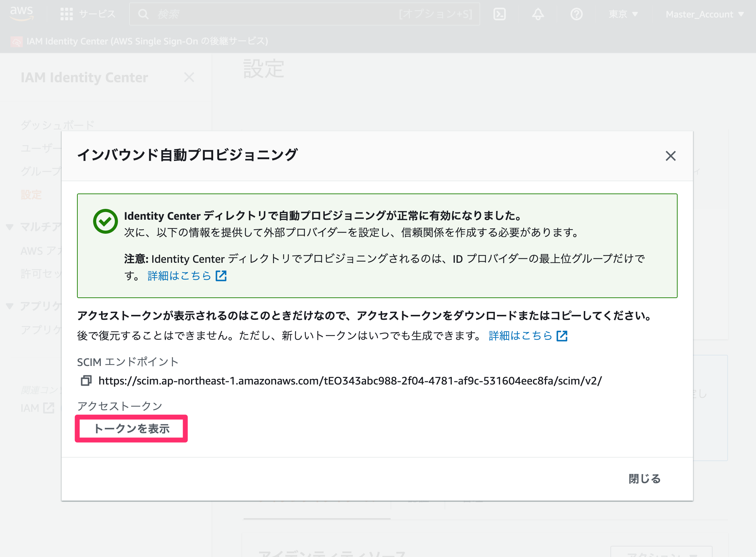Viewport: 756px width, 557px height.
Task: Click the IAM Identity Center service icon
Action: tap(16, 41)
